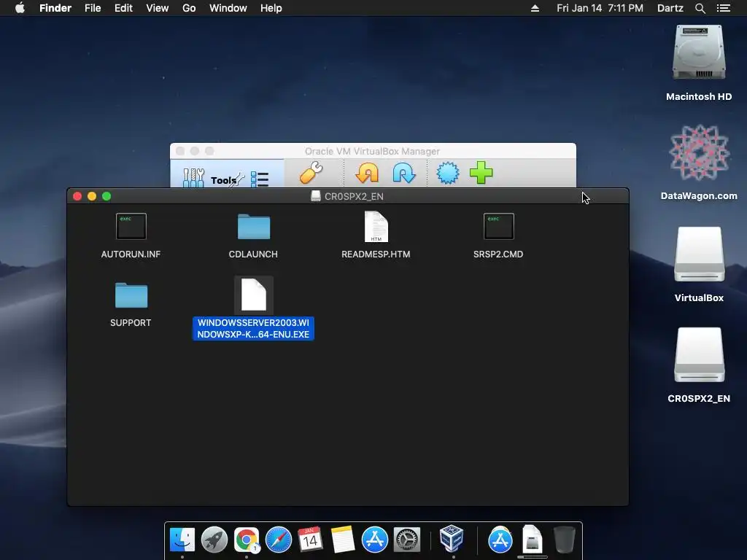Open the File menu
Screen dimensions: 747x560
click(x=93, y=8)
